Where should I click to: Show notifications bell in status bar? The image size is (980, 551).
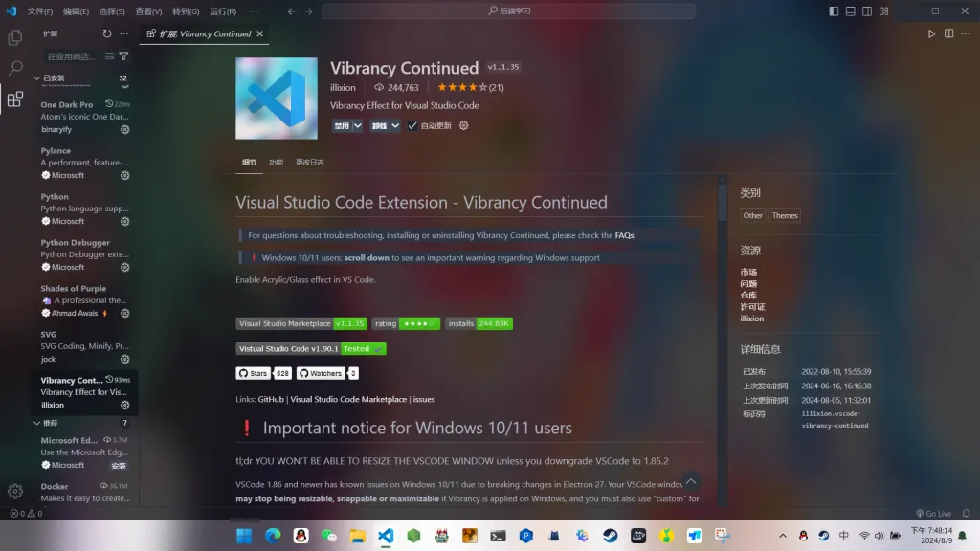(967, 514)
